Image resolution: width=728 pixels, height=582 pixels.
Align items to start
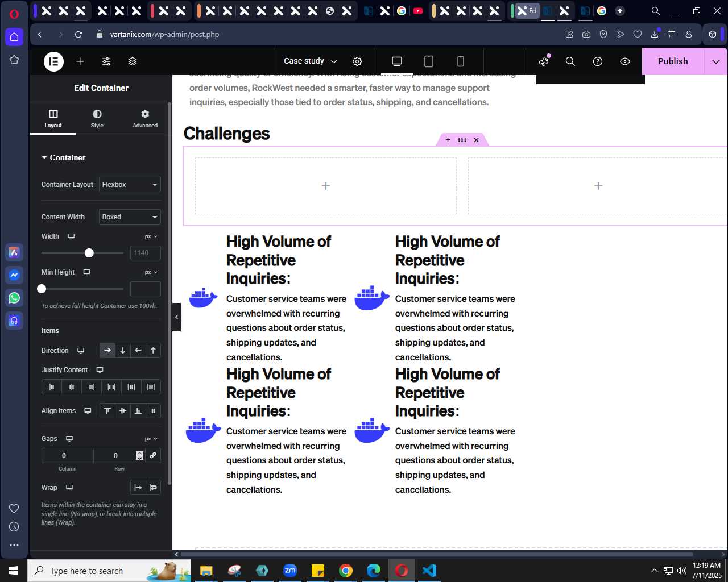(x=107, y=411)
